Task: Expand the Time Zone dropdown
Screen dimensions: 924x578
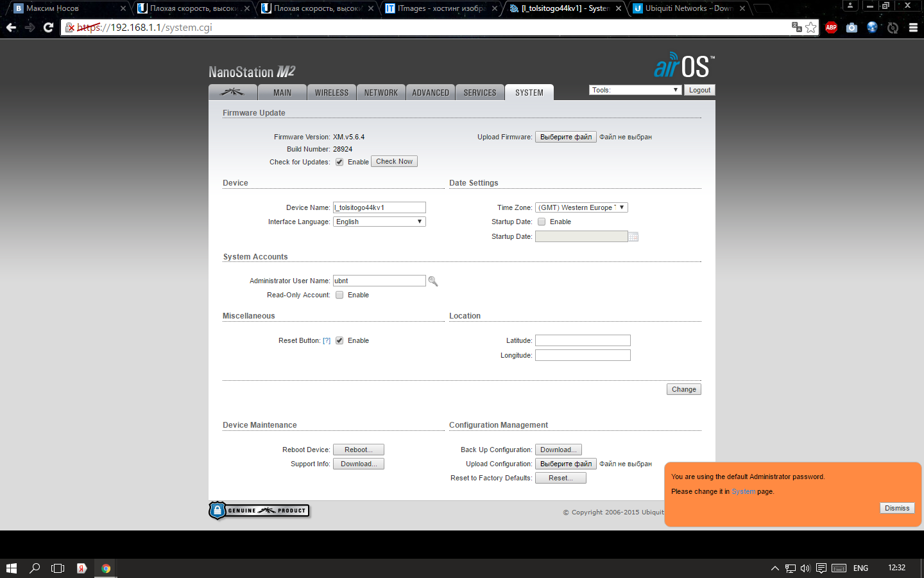Action: tap(581, 207)
